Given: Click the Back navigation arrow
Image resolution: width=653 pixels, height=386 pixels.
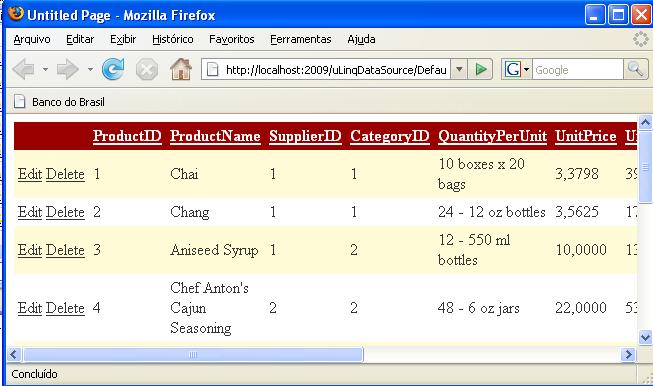Looking at the screenshot, I should [x=23, y=69].
